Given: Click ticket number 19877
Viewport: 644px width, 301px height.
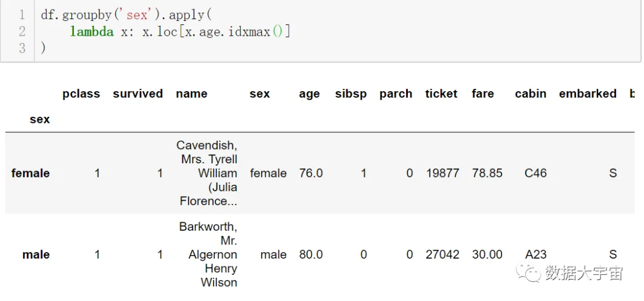Looking at the screenshot, I should [x=442, y=173].
